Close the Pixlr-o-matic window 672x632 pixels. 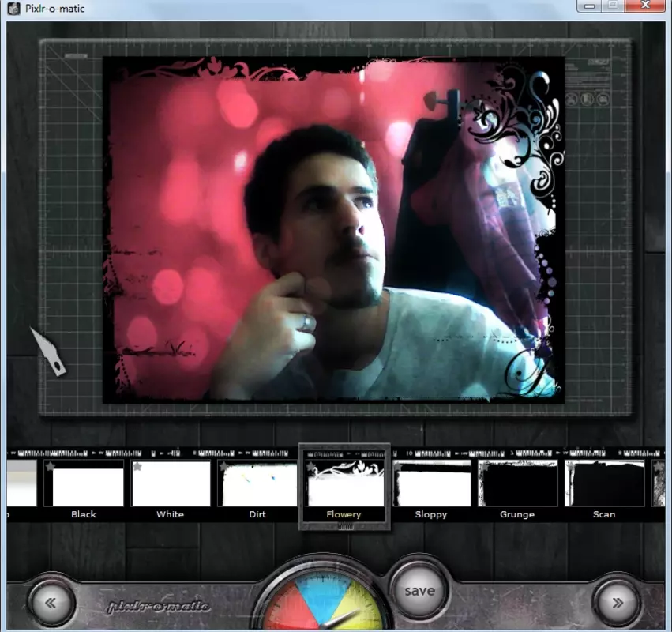coord(645,6)
